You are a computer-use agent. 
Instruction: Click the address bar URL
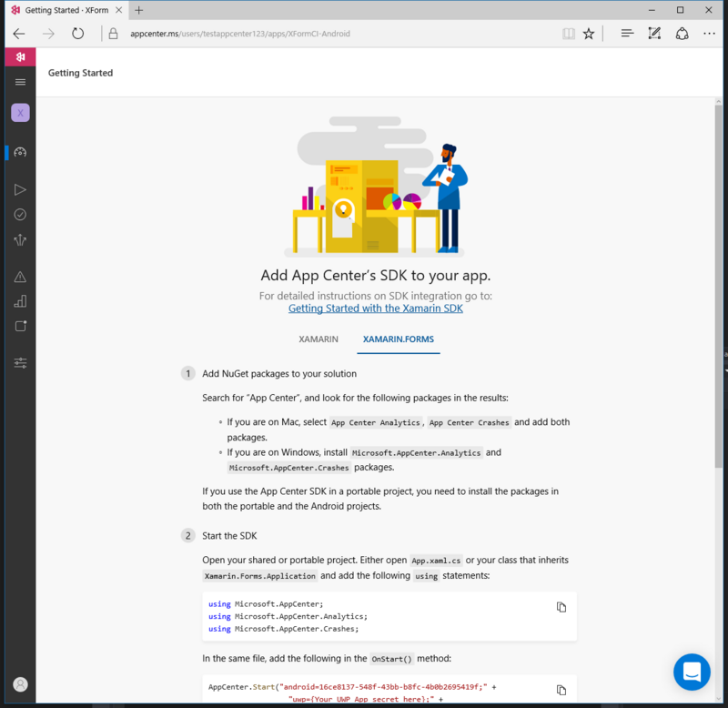pyautogui.click(x=240, y=34)
